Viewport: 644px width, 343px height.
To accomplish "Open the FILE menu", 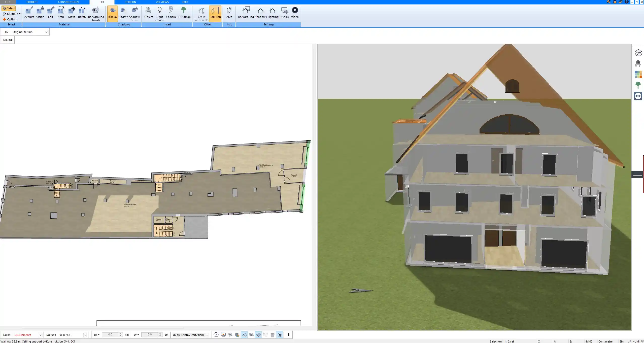I will pos(8,2).
